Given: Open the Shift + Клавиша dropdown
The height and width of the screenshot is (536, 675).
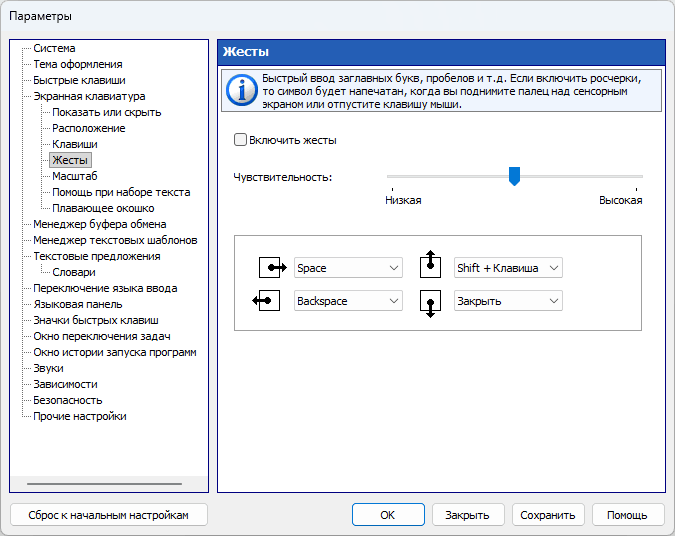Looking at the screenshot, I should point(508,268).
